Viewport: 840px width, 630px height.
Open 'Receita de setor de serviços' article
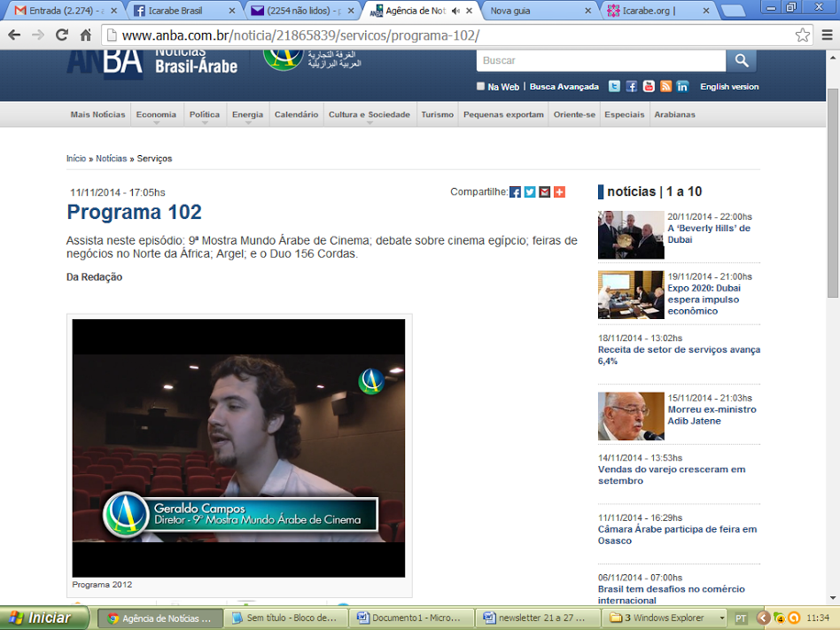(x=679, y=354)
